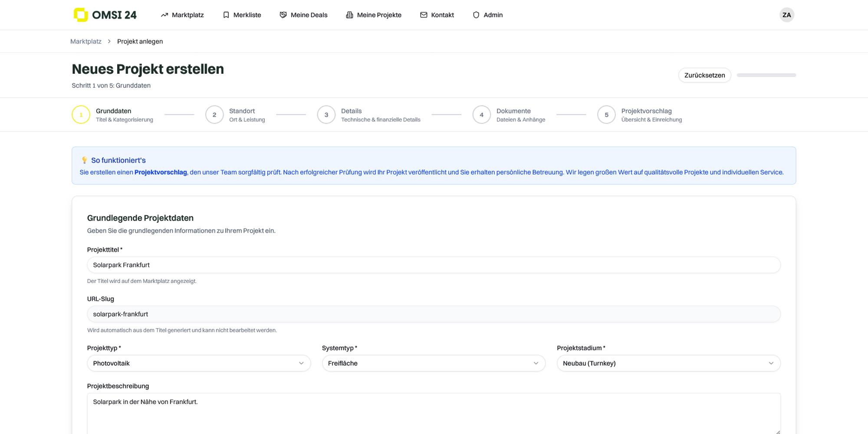Select step 3 Details circle

click(x=326, y=115)
